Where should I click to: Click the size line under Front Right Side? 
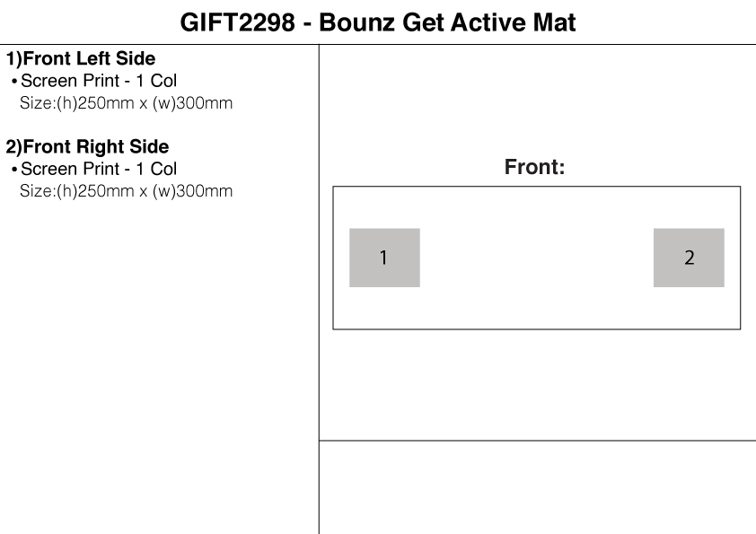pyautogui.click(x=126, y=190)
